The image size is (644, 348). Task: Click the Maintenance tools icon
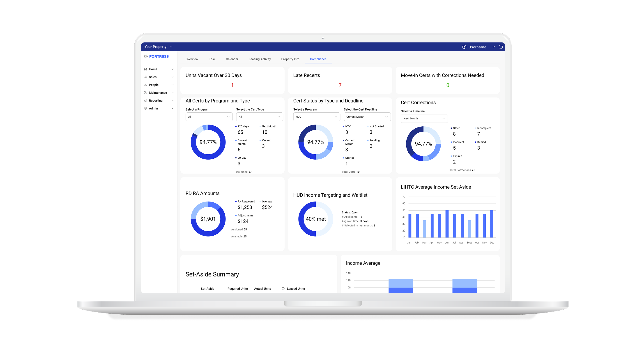click(x=145, y=93)
